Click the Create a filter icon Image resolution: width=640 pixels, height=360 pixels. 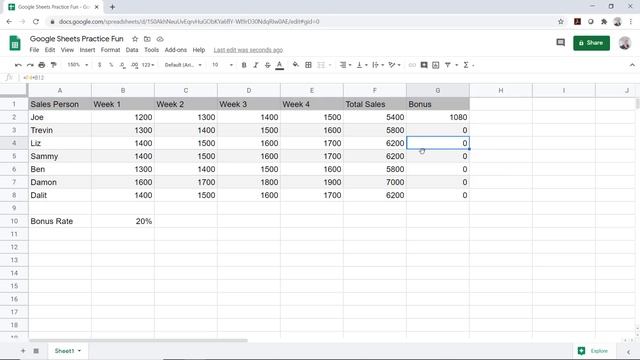pos(448,65)
